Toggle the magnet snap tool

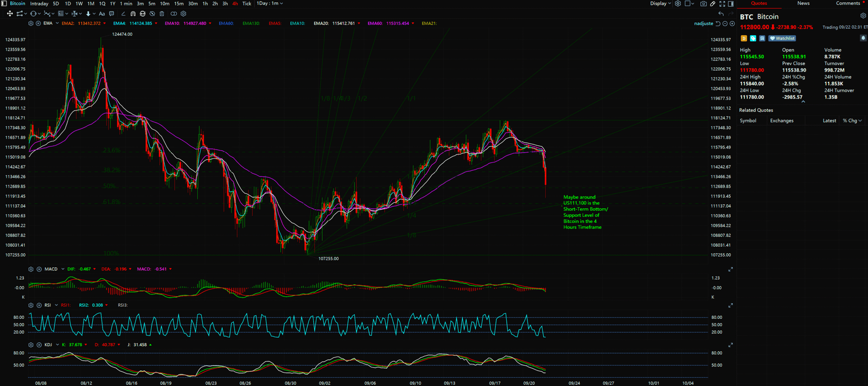(133, 14)
